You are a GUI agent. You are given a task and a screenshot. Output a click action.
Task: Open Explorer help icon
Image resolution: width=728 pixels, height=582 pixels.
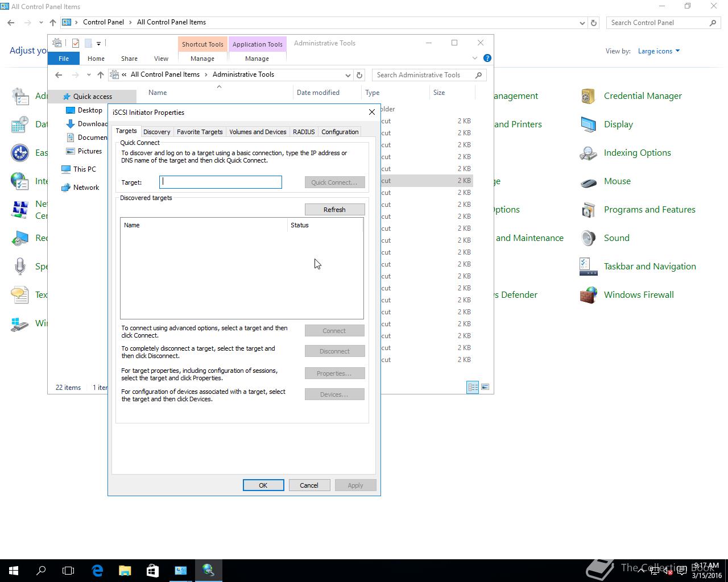point(487,58)
